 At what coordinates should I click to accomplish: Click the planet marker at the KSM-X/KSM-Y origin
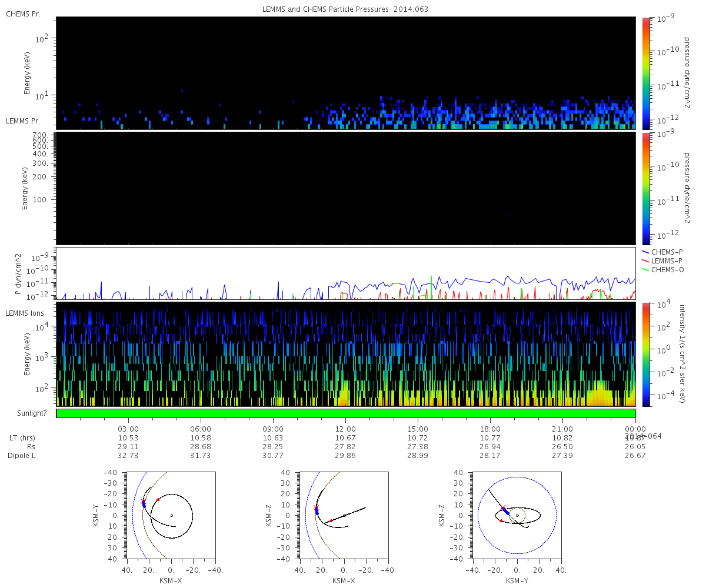[x=171, y=516]
